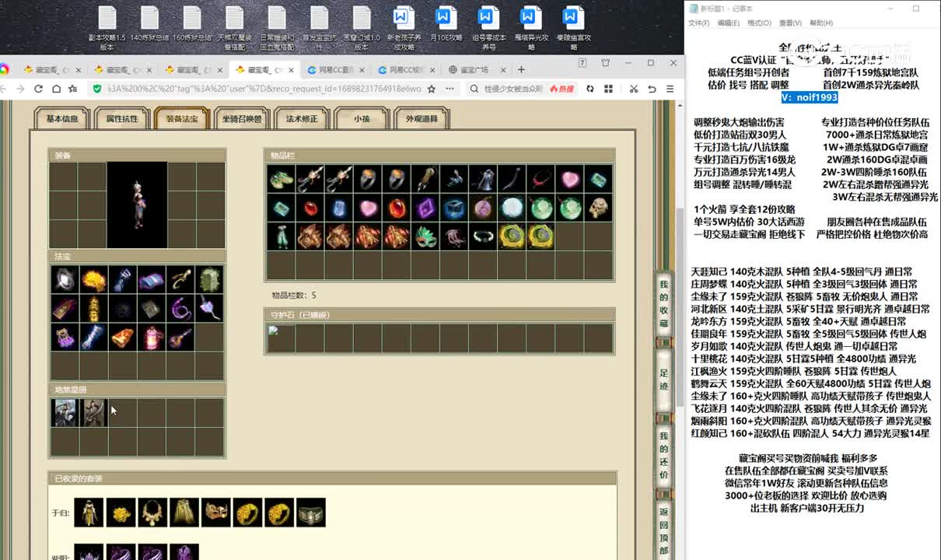Image resolution: width=941 pixels, height=560 pixels.
Task: Click the 我的收藏 side button
Action: pos(663,303)
